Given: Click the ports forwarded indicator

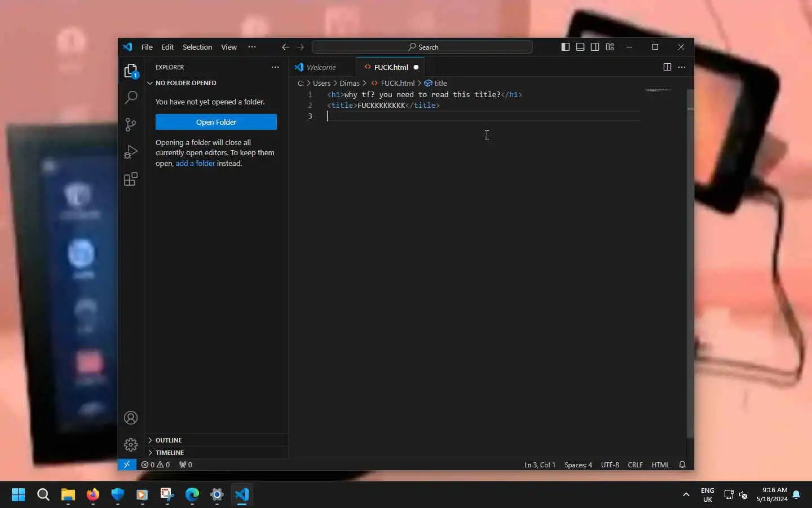Looking at the screenshot, I should pos(186,465).
